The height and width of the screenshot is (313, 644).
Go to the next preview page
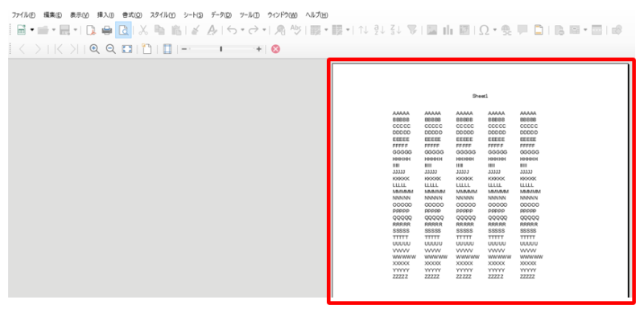(x=38, y=49)
